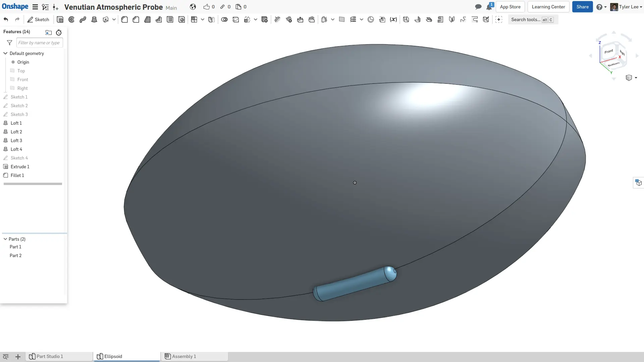Screen dimensions: 644x362
Task: Open the main Onshape menu
Action: tap(35, 7)
